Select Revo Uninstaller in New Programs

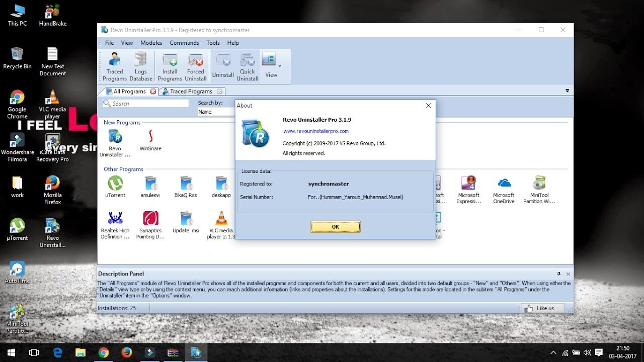point(115,143)
